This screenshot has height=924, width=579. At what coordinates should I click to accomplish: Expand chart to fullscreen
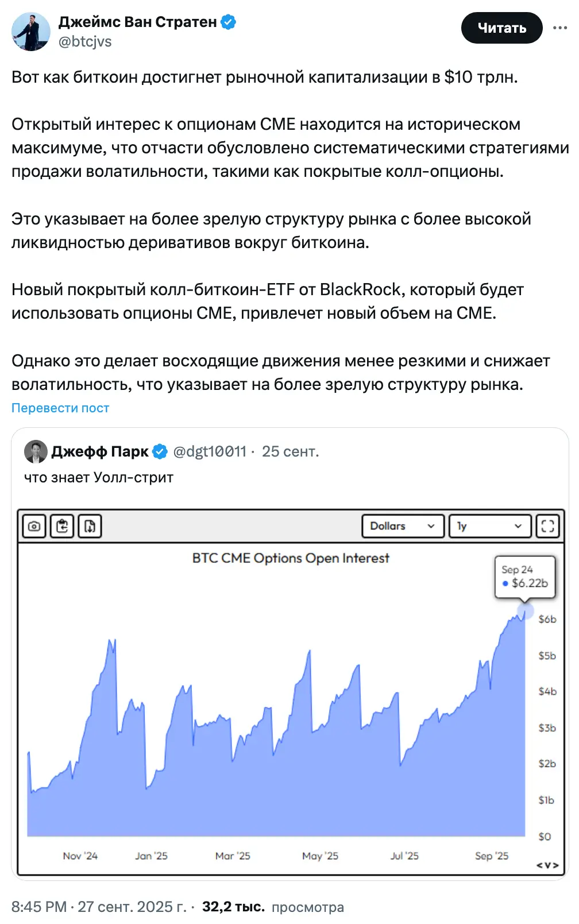pyautogui.click(x=548, y=526)
